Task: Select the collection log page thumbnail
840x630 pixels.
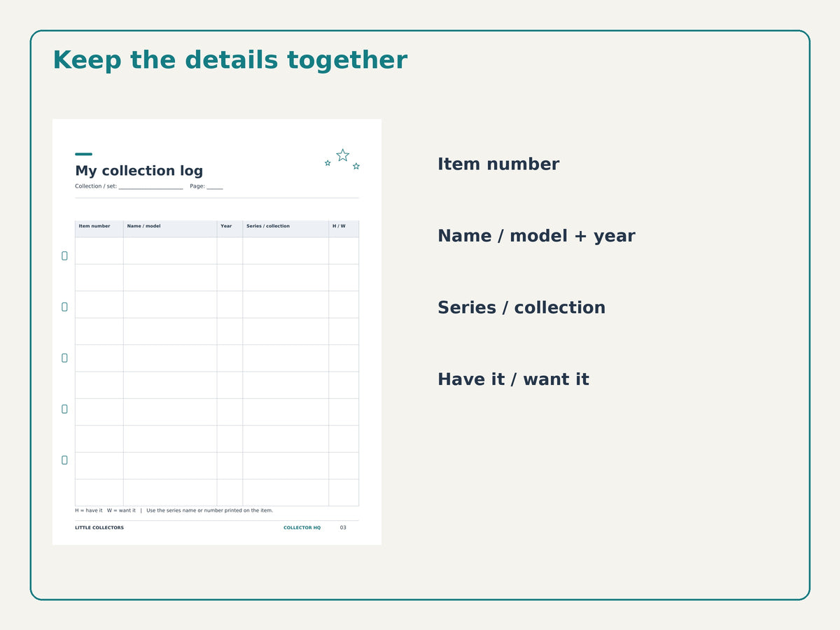Action: click(217, 332)
